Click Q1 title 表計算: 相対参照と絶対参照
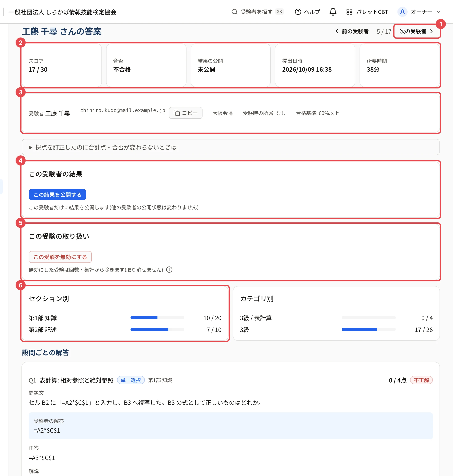This screenshot has width=453, height=476. pos(77,380)
